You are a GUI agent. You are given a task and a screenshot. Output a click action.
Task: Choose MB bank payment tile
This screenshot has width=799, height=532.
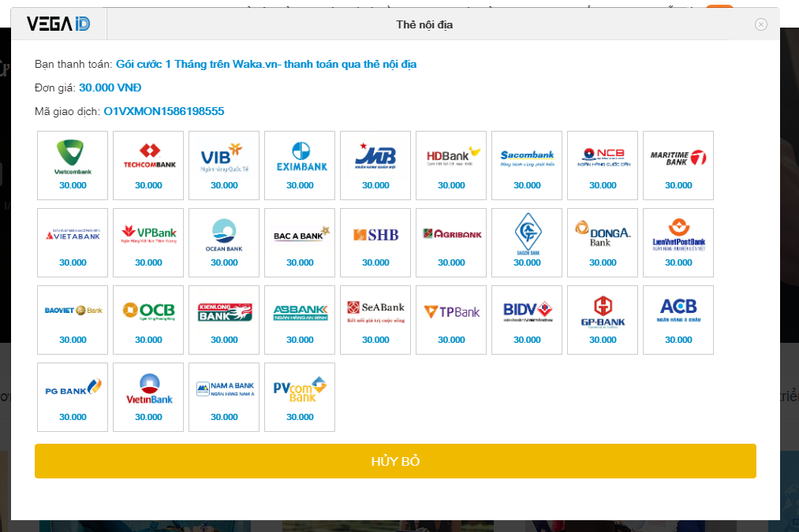click(375, 165)
